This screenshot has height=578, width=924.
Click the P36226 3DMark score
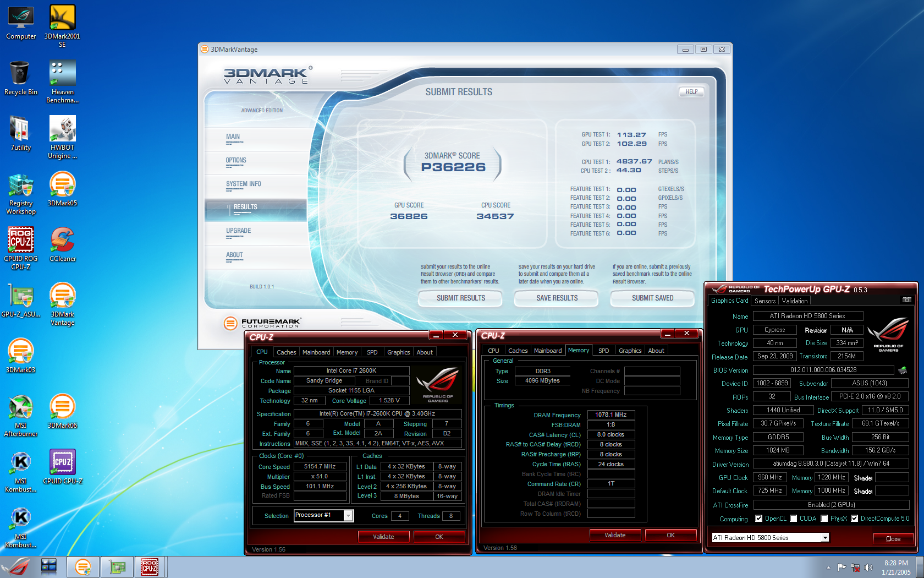453,167
